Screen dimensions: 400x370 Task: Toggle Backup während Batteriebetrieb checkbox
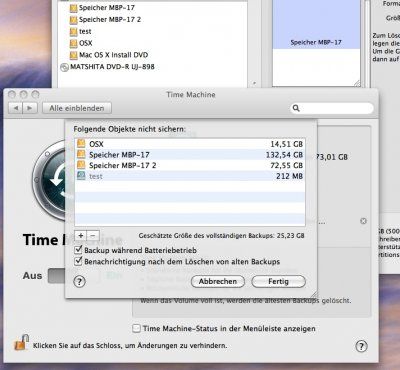coord(78,250)
